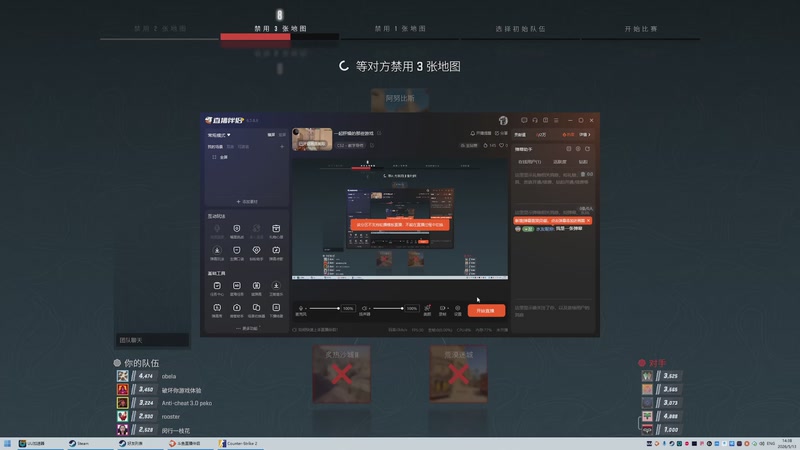Screen dimensions: 800x450
Task: Dismiss the orange danmaku notification banner
Action: point(588,220)
